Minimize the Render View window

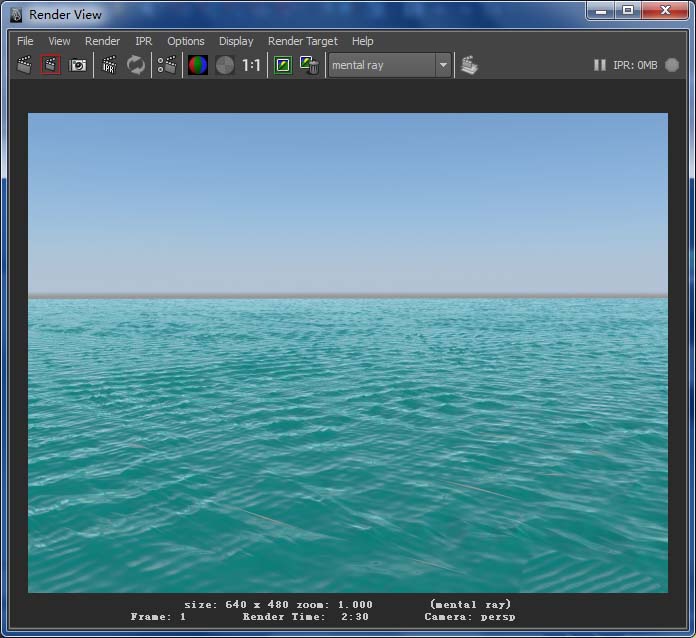tap(601, 11)
